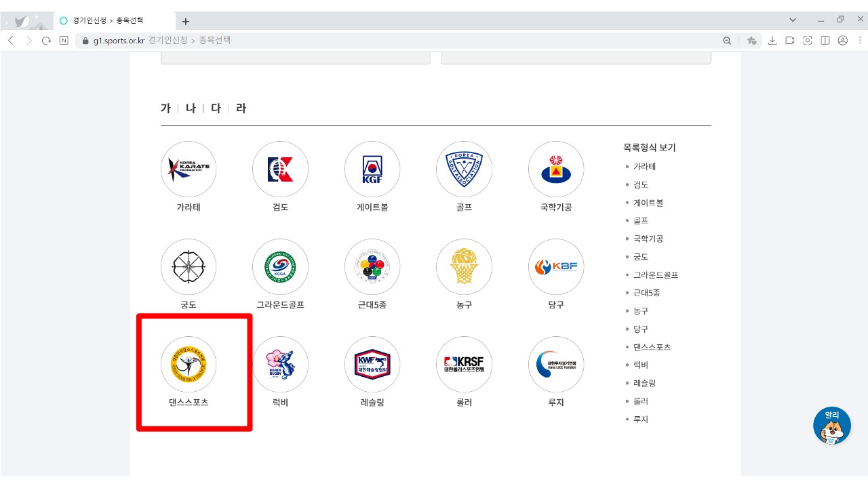Select the 가라테 karate federation logo
Image resolution: width=868 pixels, height=488 pixels.
pos(189,169)
